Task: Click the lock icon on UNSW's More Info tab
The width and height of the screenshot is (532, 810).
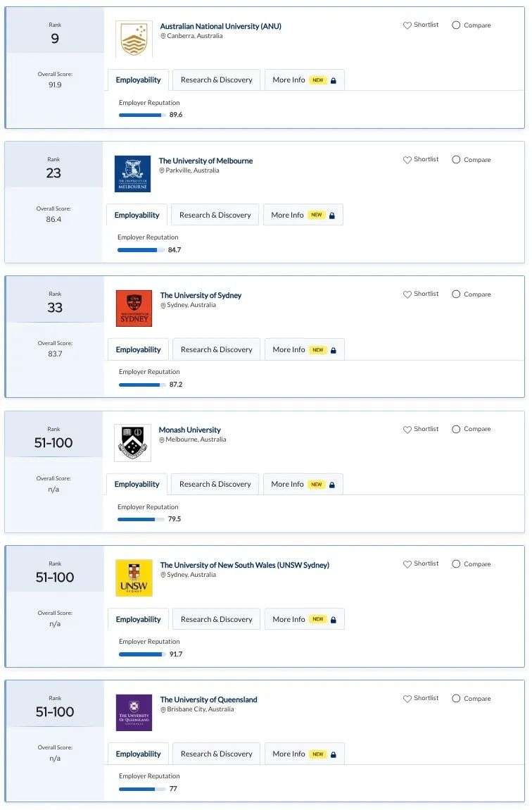Action: 334,619
